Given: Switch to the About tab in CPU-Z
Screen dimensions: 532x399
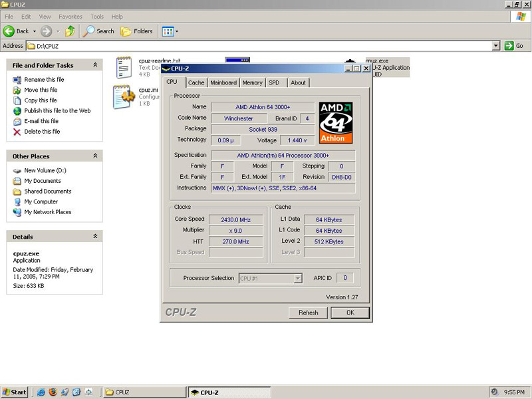Looking at the screenshot, I should coord(298,82).
